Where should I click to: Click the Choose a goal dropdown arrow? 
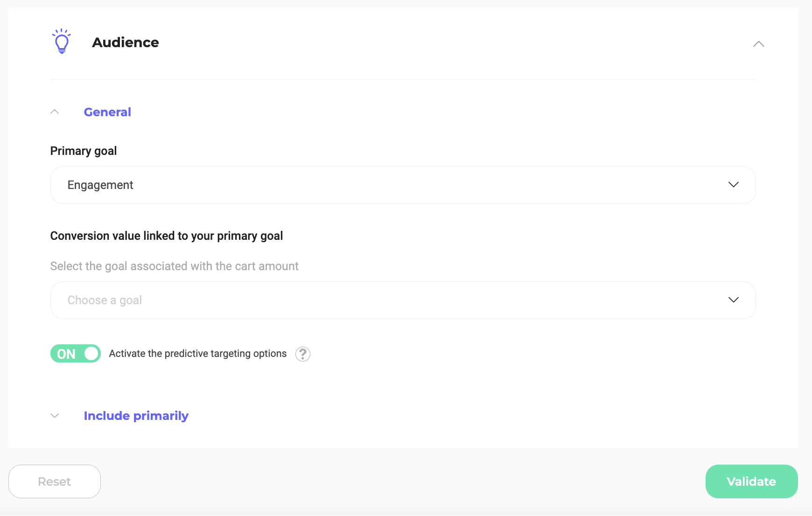[x=734, y=300]
